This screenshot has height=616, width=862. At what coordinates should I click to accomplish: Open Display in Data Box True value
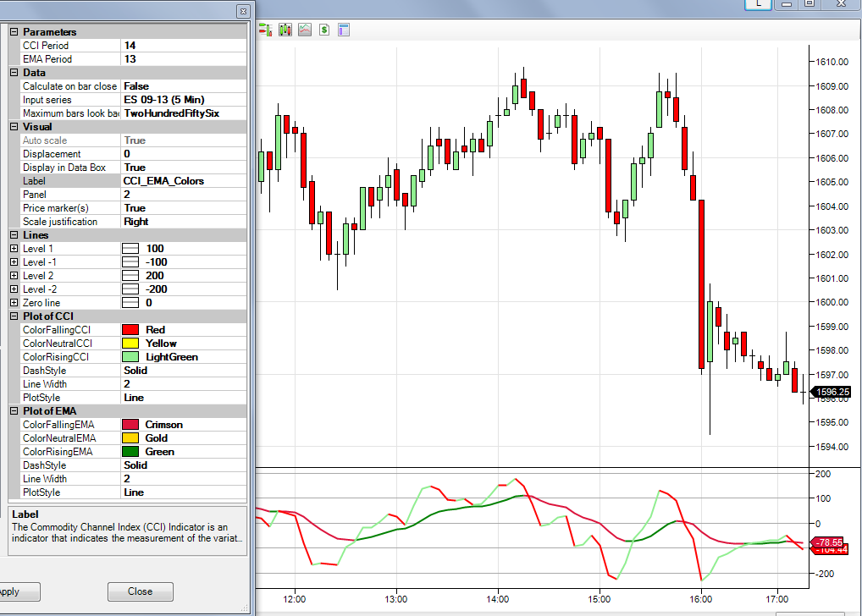click(x=184, y=167)
